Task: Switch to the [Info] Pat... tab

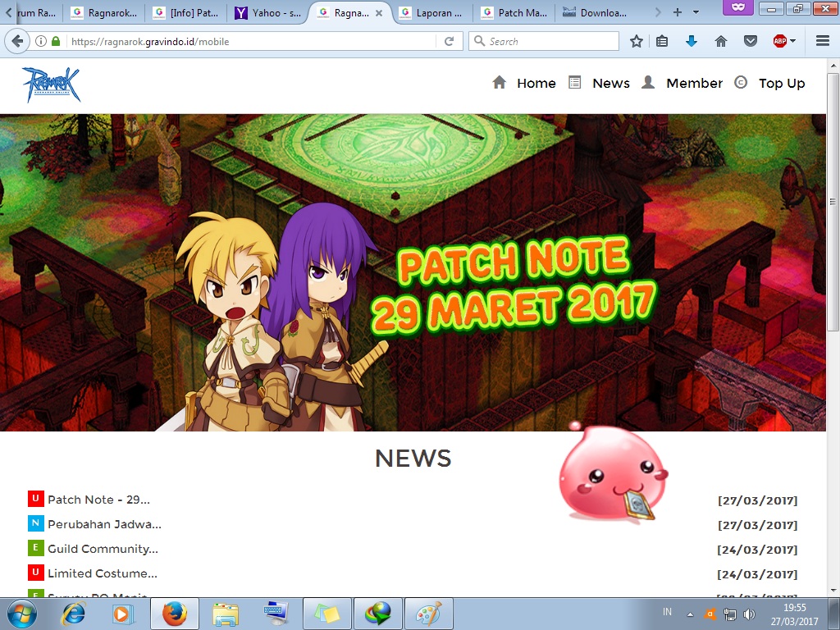Action: click(x=185, y=13)
